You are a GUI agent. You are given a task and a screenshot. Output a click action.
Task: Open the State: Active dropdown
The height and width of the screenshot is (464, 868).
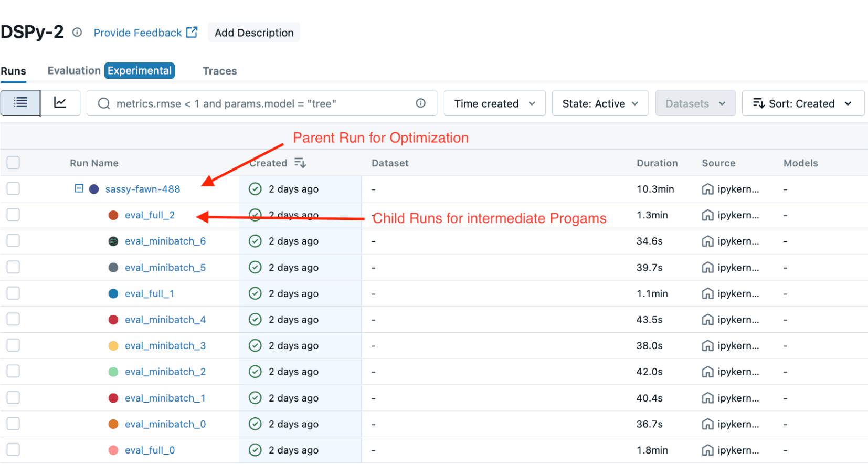(600, 103)
